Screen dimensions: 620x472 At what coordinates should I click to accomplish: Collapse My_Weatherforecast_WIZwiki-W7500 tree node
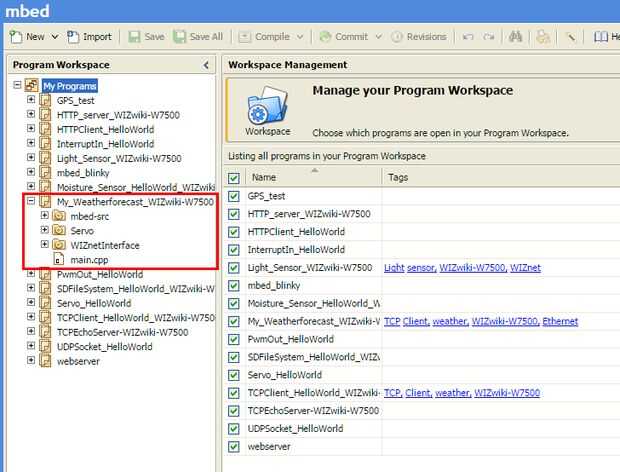click(x=31, y=201)
